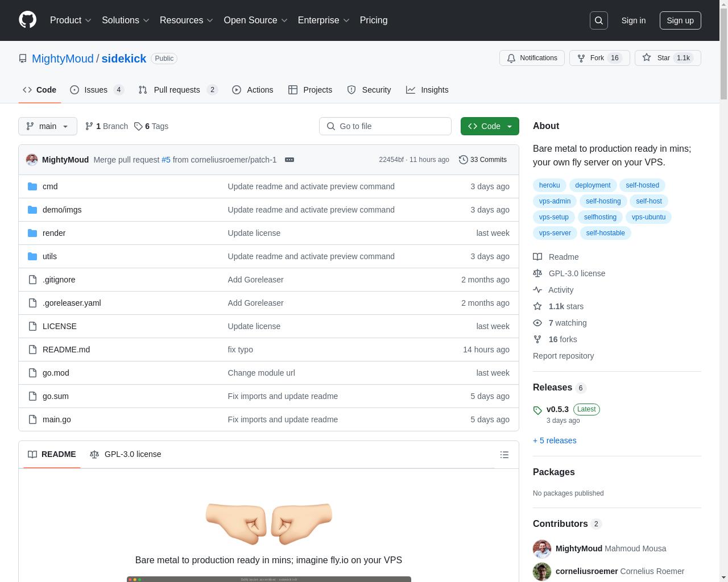Image resolution: width=728 pixels, height=582 pixels.
Task: Select the README tab below files
Action: (x=52, y=454)
